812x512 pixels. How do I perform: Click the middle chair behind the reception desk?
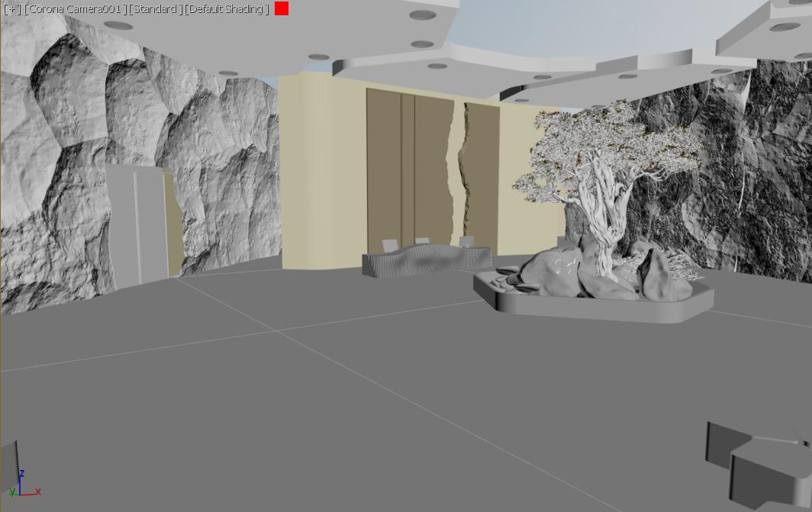coord(422,241)
